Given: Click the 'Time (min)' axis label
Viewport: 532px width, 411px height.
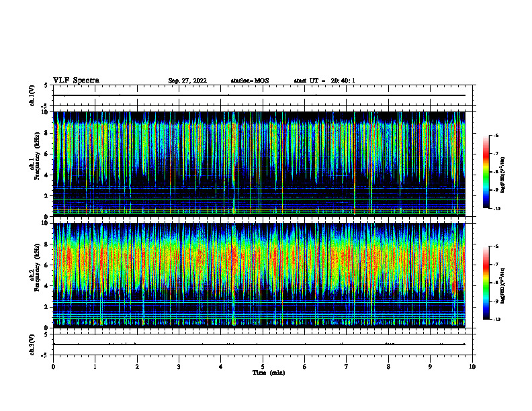Looking at the screenshot, I should (x=269, y=373).
